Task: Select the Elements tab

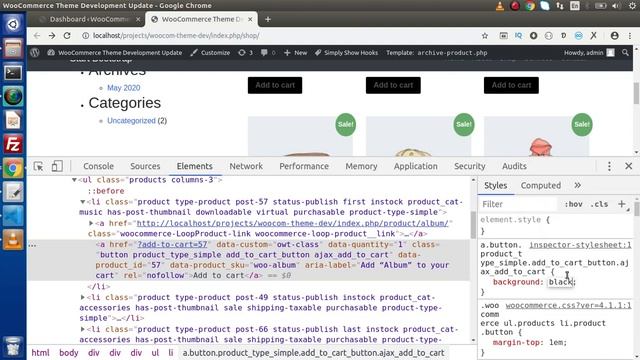Action: [x=194, y=166]
